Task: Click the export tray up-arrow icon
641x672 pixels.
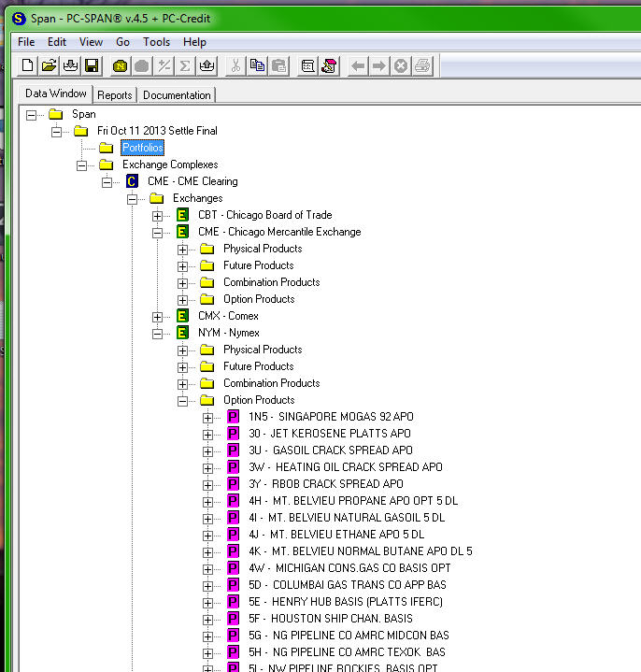Action: point(207,65)
